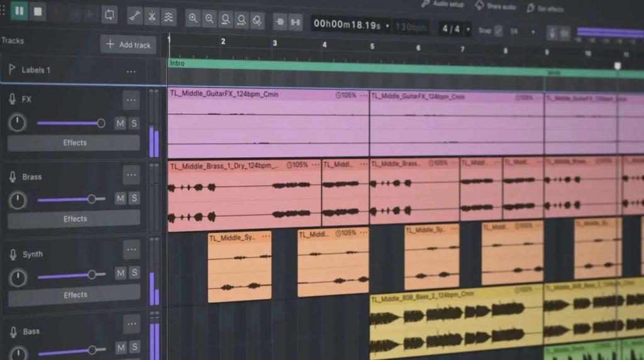
Task: Open Brass track three-dot menu
Action: coord(131,175)
